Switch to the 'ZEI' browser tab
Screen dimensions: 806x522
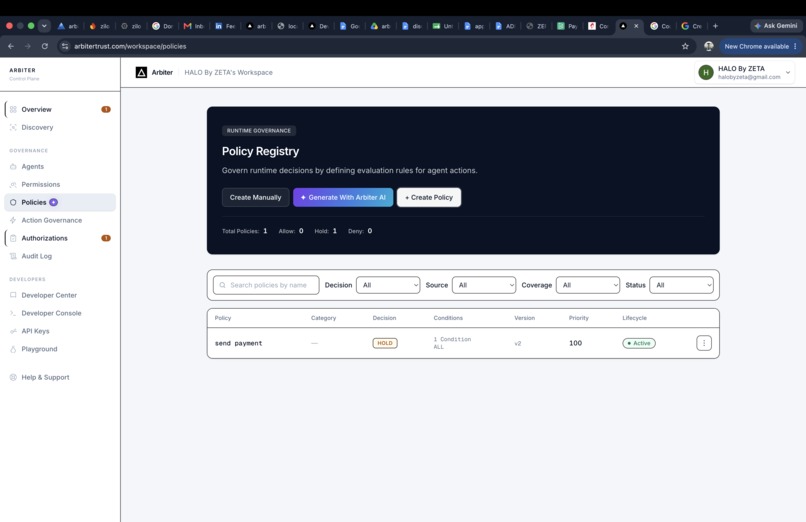[536, 26]
